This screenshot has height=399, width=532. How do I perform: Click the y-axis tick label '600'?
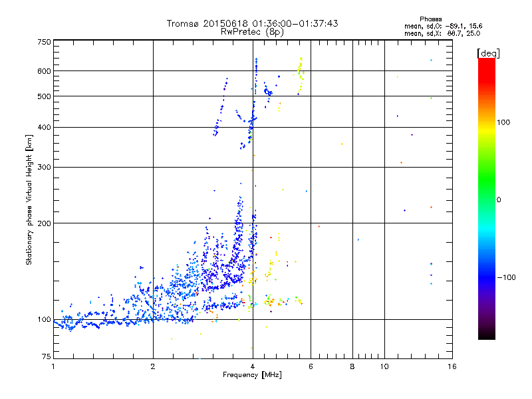point(44,71)
